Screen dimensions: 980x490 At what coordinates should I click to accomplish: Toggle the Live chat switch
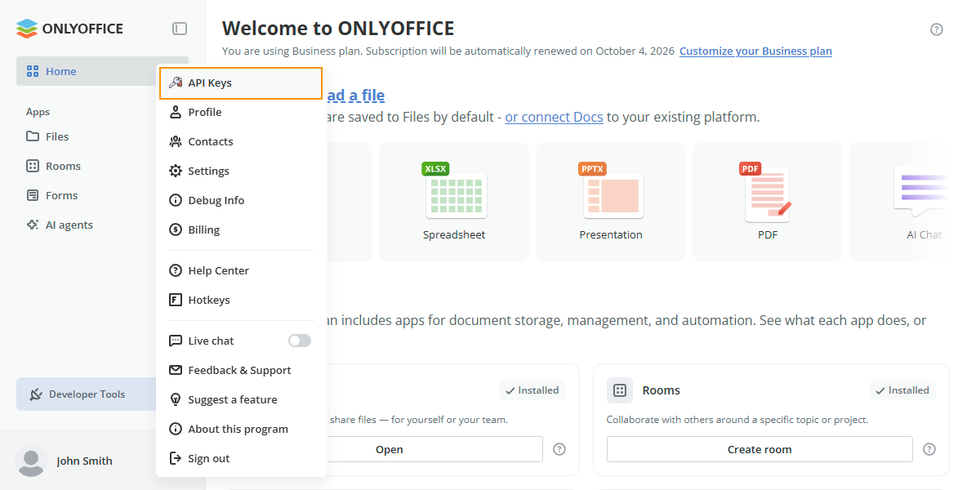tap(300, 341)
